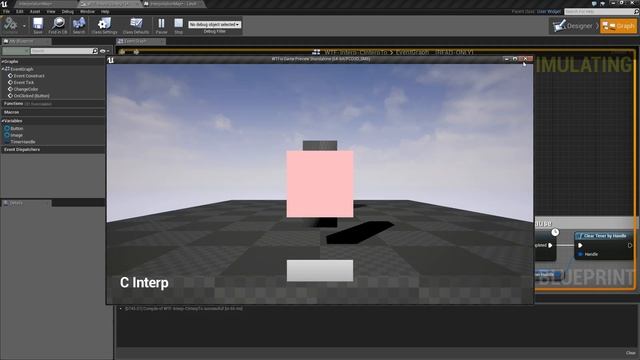This screenshot has width=640, height=360.
Task: Switch to Graph mode
Action: 618,26
